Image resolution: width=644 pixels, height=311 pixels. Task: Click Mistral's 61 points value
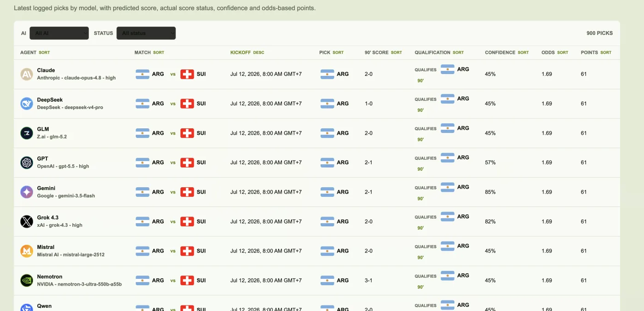click(x=584, y=251)
